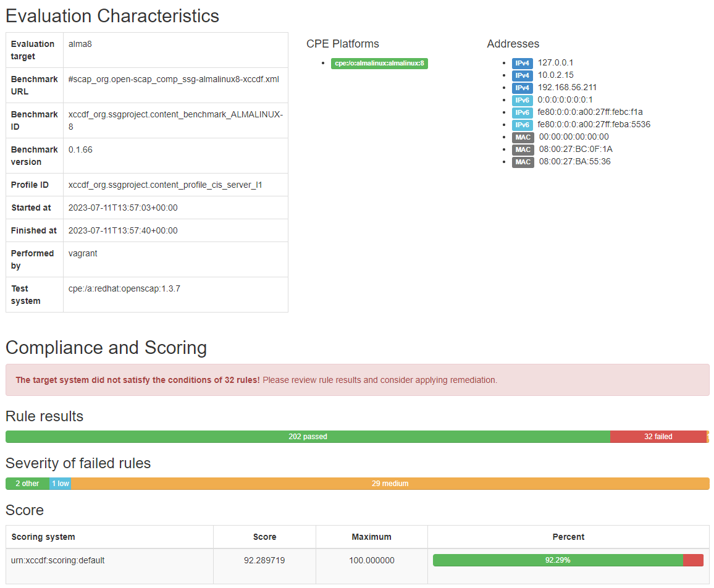Click the IPv4 badge beside 10.0.2.15
This screenshot has height=588, width=714.
click(523, 75)
